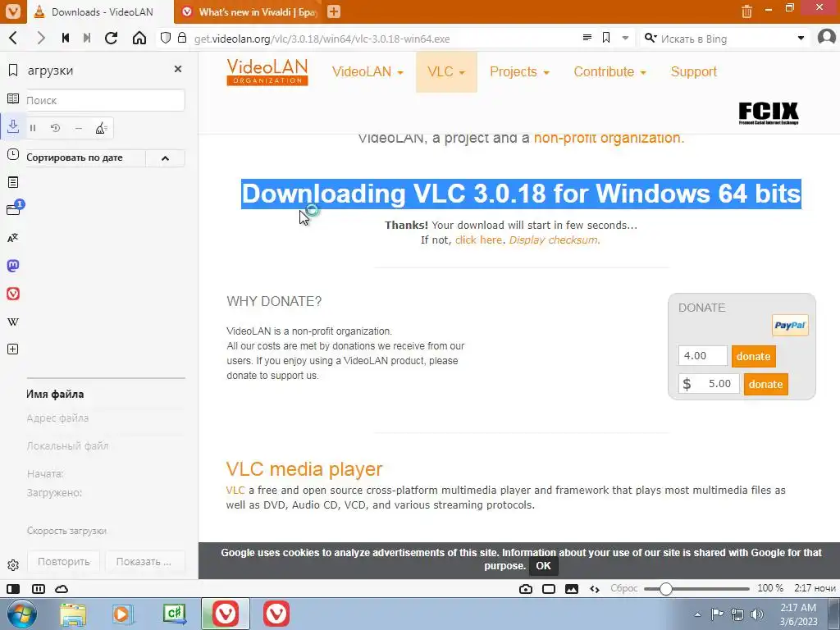840x630 pixels.
Task: Click the VideoLAN organization logo
Action: (267, 72)
